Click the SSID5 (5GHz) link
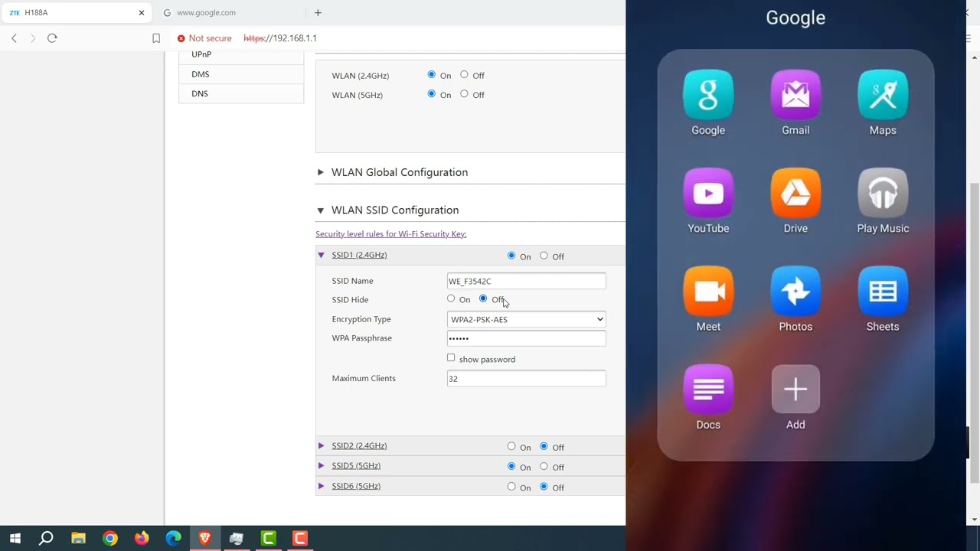Screen dimensions: 980x551 click(x=356, y=465)
